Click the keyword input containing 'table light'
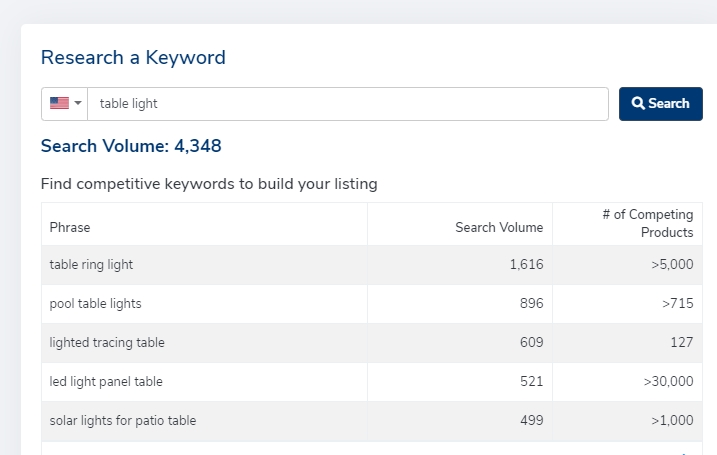This screenshot has height=455, width=717. tap(347, 104)
